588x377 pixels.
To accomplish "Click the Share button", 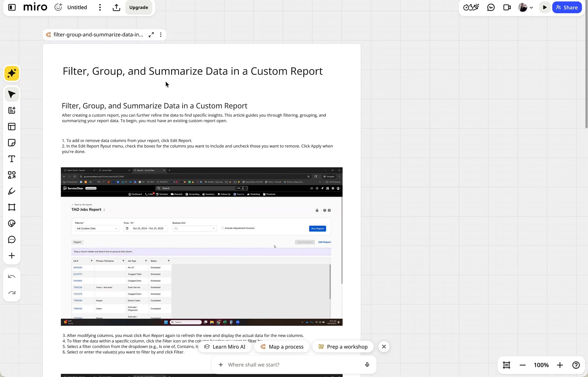I will 567,7.
